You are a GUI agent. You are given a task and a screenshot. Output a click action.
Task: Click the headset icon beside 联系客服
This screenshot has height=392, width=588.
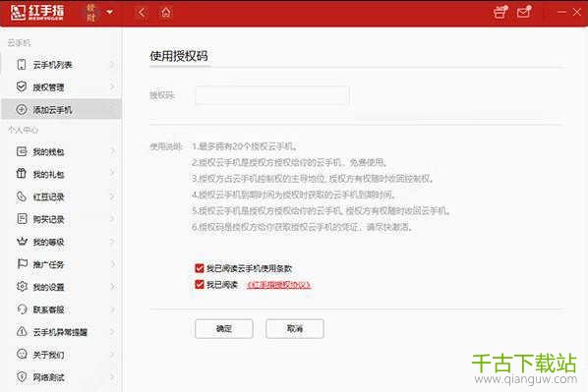(22, 309)
